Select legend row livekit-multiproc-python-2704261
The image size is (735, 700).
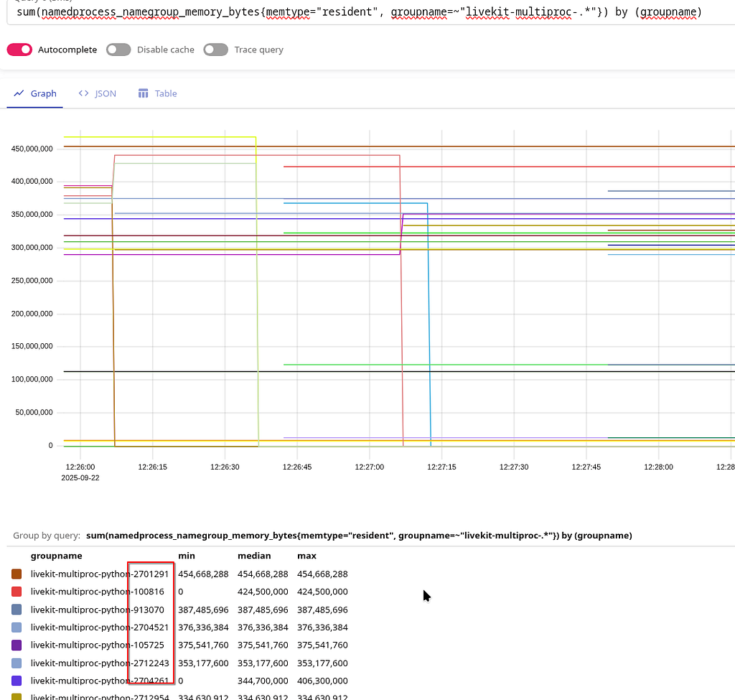[x=180, y=681]
